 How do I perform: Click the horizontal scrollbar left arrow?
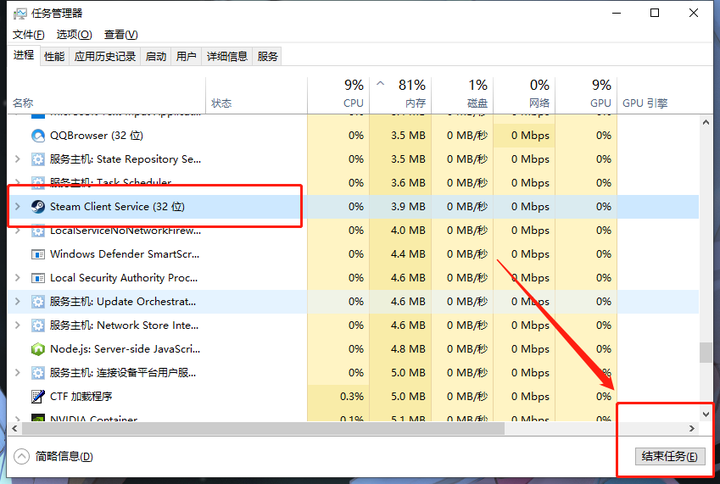[x=15, y=428]
